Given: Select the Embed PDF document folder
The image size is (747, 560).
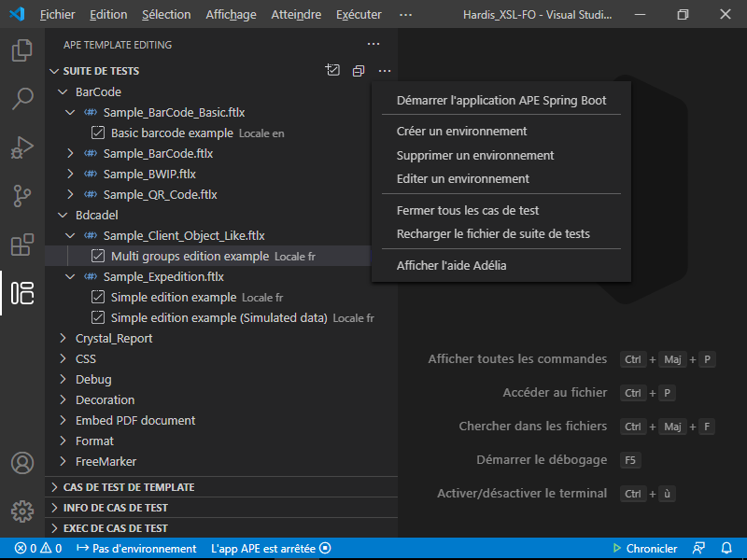Looking at the screenshot, I should point(135,421).
